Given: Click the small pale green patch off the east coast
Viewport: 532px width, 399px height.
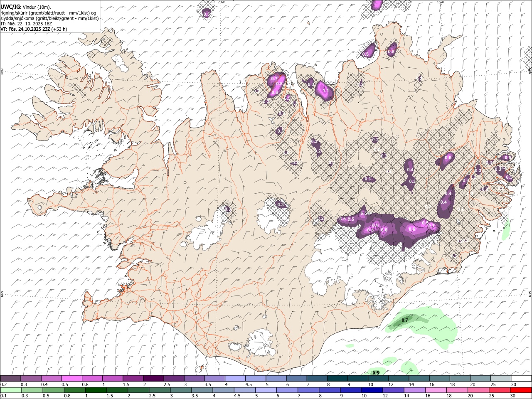Looking at the screenshot, I should coord(506,231).
